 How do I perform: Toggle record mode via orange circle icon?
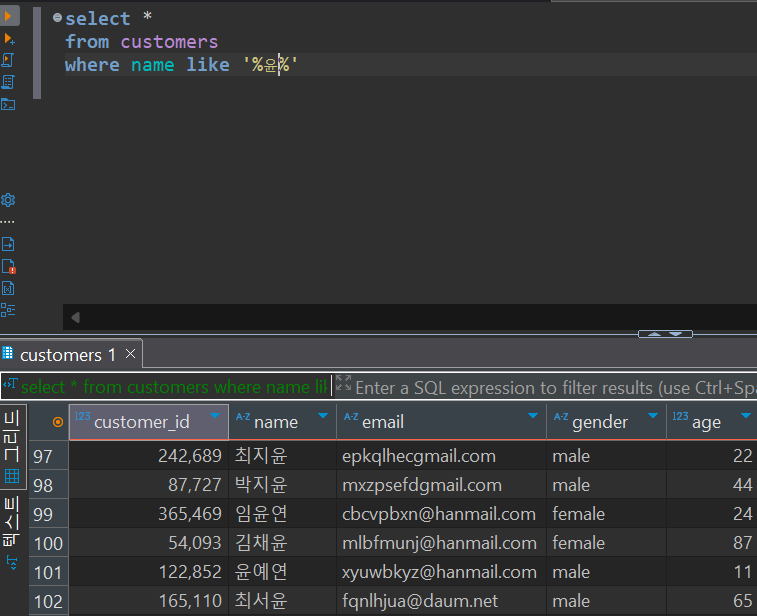coord(57,422)
